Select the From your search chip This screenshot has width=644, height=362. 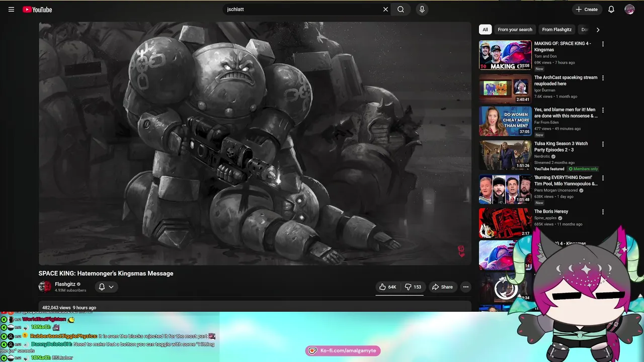pos(515,30)
